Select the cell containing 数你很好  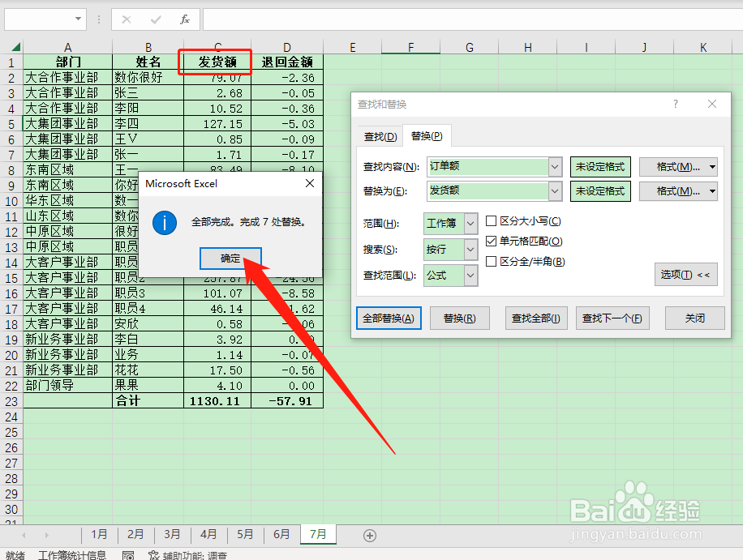(148, 78)
